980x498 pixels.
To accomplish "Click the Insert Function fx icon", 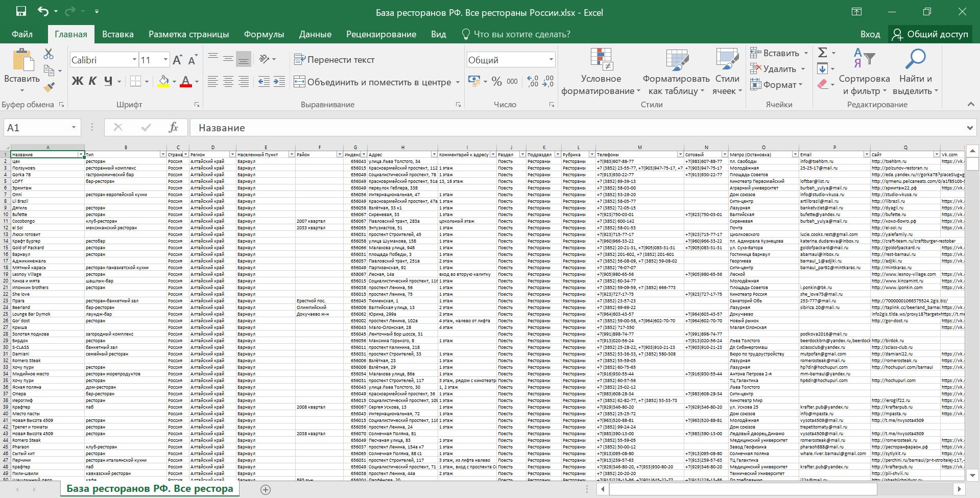I will (x=173, y=128).
